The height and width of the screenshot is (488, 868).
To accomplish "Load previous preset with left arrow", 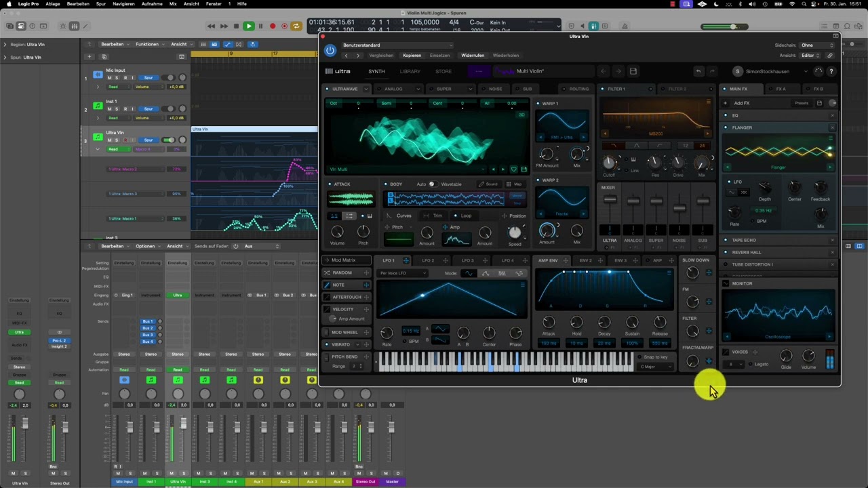I will coord(604,71).
